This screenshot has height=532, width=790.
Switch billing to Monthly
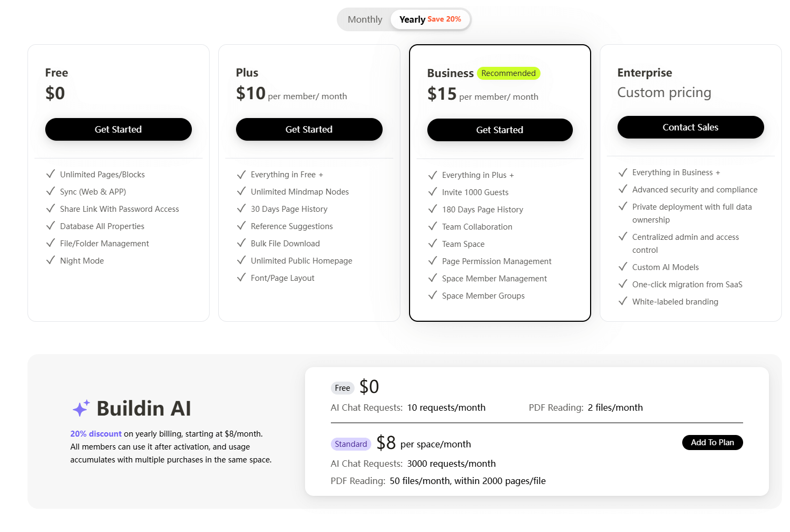(x=365, y=19)
